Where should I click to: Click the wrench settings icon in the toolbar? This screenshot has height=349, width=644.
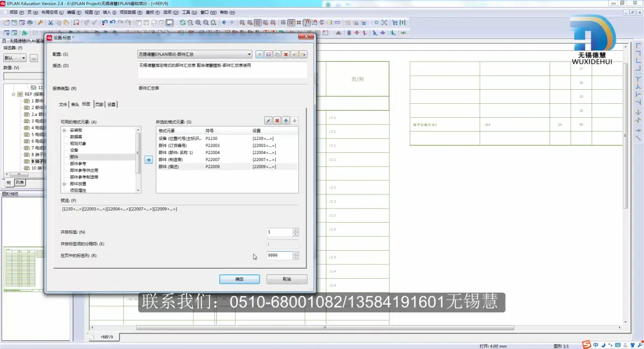(x=40, y=23)
